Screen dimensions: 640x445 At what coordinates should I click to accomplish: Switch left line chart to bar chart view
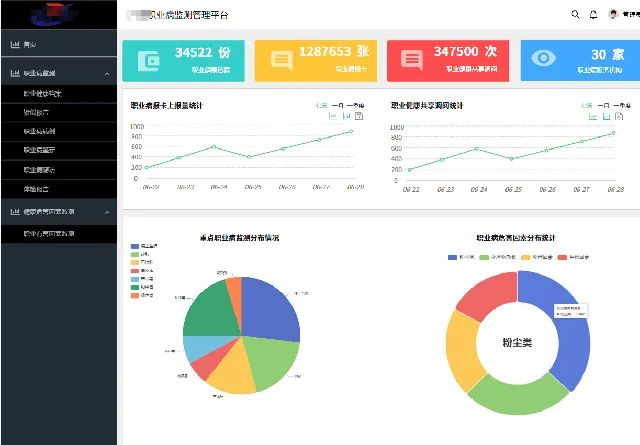pos(345,116)
